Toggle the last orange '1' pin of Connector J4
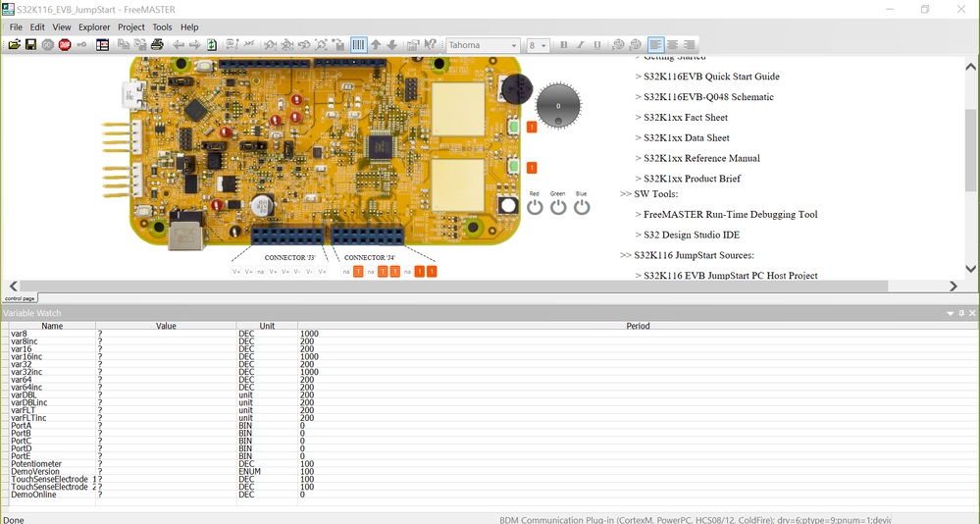Image resolution: width=980 pixels, height=524 pixels. [432, 272]
